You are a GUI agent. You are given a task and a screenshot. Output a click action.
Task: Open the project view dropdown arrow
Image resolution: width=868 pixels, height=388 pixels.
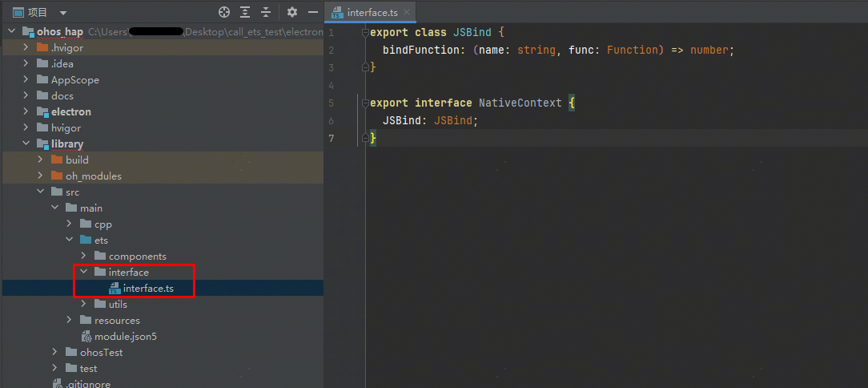pos(62,13)
